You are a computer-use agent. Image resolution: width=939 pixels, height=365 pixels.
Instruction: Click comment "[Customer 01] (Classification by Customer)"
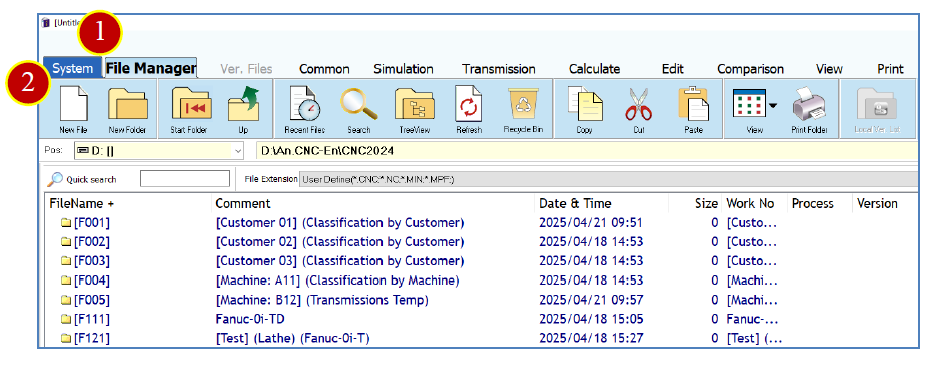pyautogui.click(x=340, y=223)
